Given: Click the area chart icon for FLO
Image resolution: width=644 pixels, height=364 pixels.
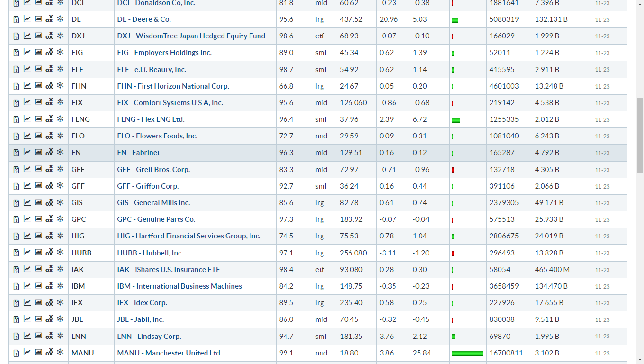Looking at the screenshot, I should coord(38,136).
